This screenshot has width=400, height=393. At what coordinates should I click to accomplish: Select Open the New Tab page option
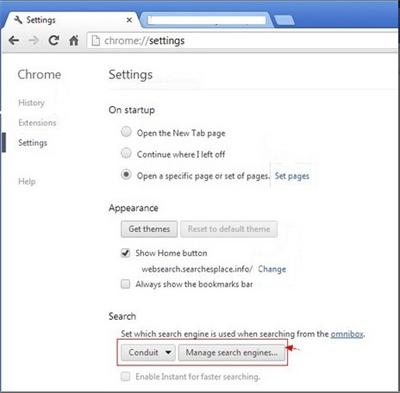pos(126,132)
